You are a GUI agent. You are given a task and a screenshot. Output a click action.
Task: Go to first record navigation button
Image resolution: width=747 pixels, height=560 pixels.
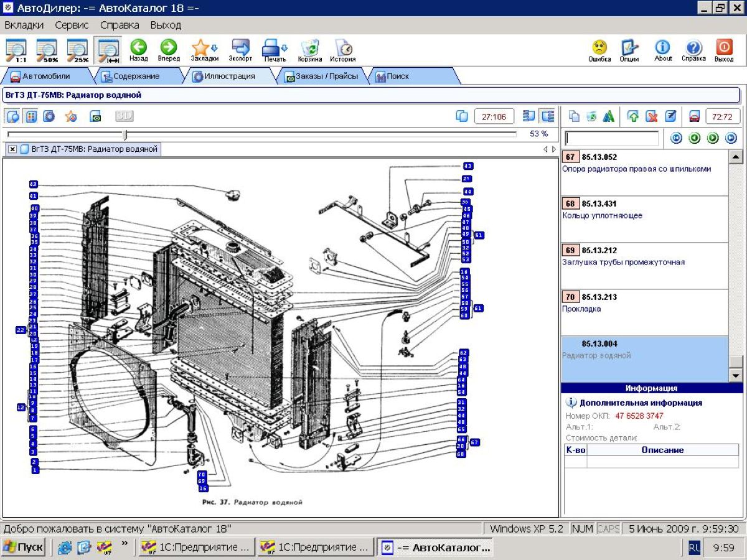coord(676,138)
